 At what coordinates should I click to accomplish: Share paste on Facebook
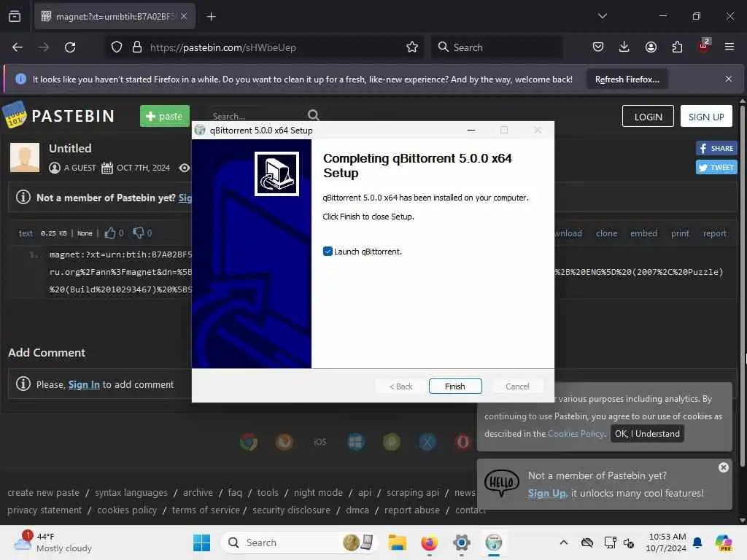click(716, 148)
